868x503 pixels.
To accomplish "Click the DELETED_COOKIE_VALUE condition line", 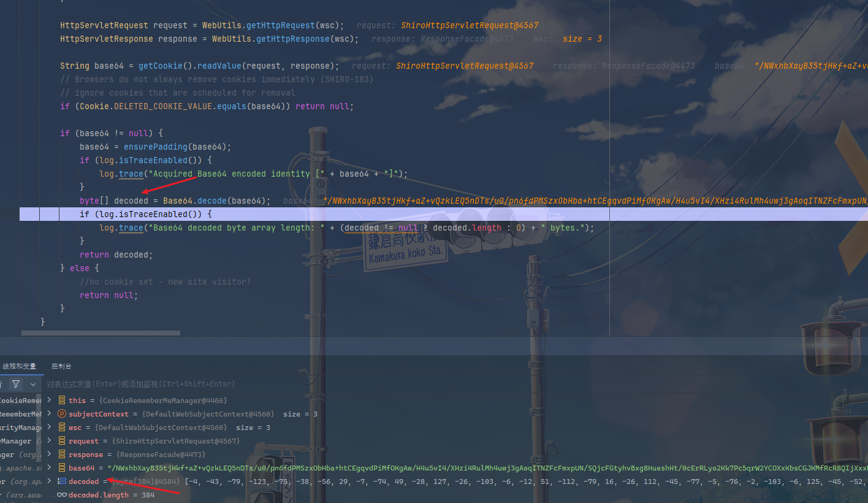I will click(207, 106).
